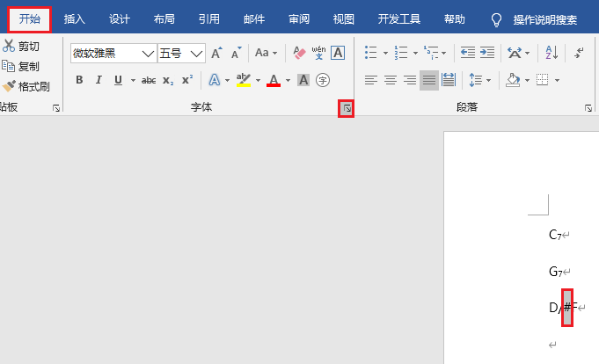Click the 操作说明搜索 search box
Screen dimensions: 599x364
pos(544,20)
